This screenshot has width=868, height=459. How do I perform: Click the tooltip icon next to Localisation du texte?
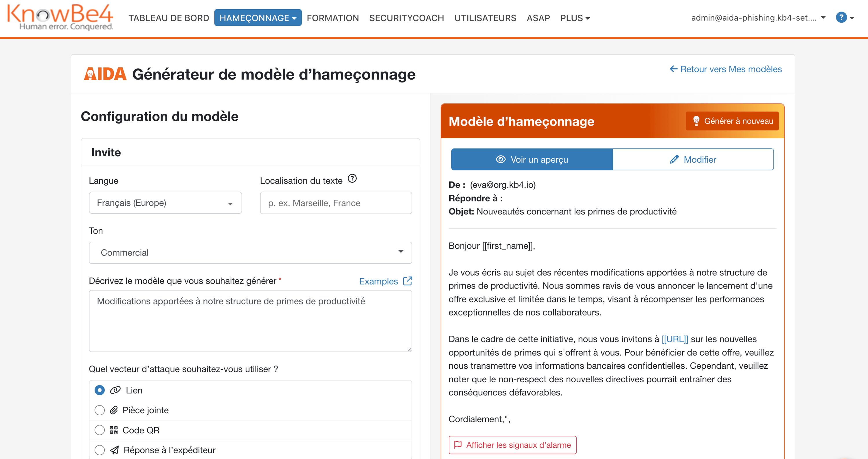tap(352, 179)
